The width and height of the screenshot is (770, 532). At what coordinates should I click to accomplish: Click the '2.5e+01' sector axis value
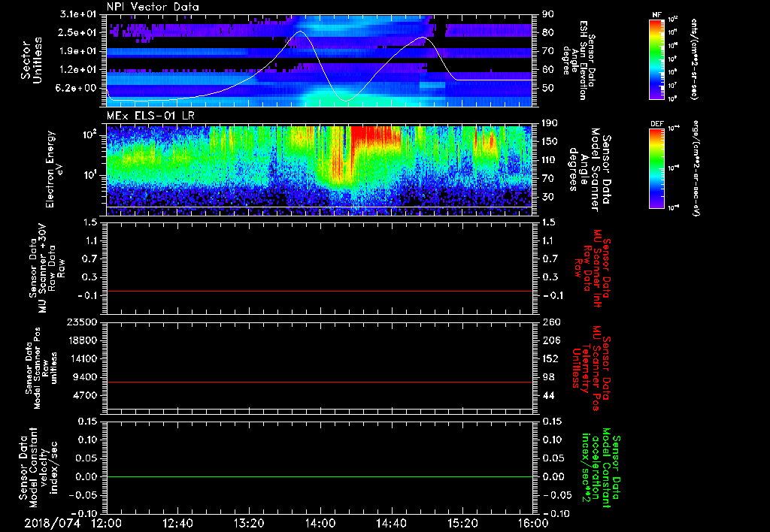click(78, 32)
